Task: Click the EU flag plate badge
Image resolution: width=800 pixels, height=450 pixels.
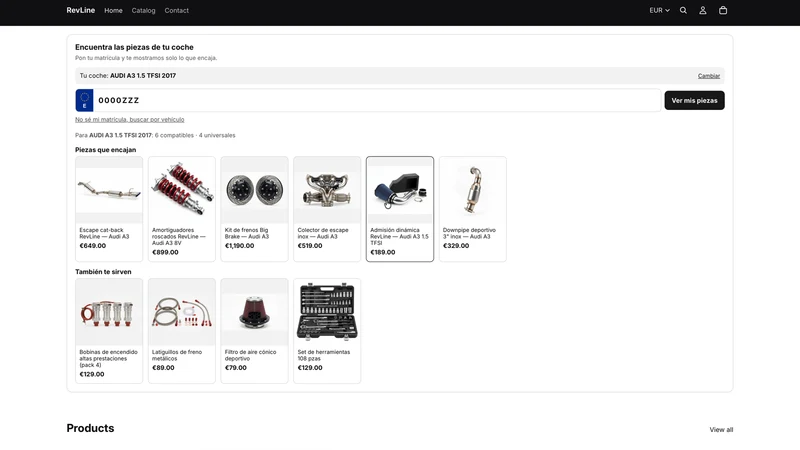Action: pos(85,101)
